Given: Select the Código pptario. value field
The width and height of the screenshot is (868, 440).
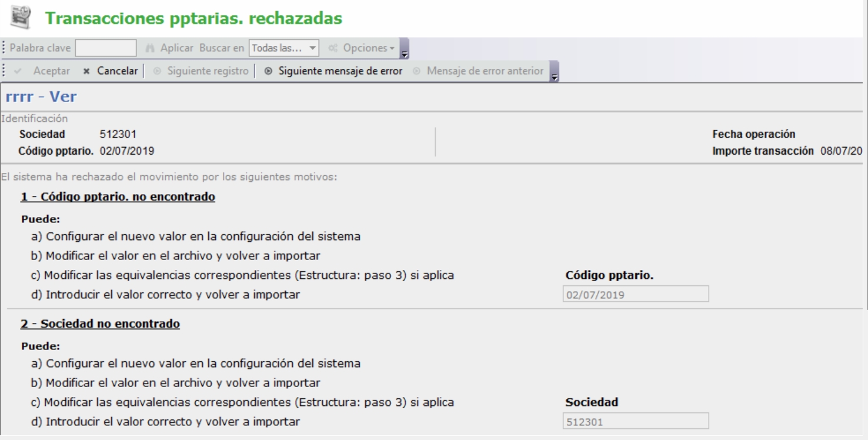Looking at the screenshot, I should (x=635, y=294).
